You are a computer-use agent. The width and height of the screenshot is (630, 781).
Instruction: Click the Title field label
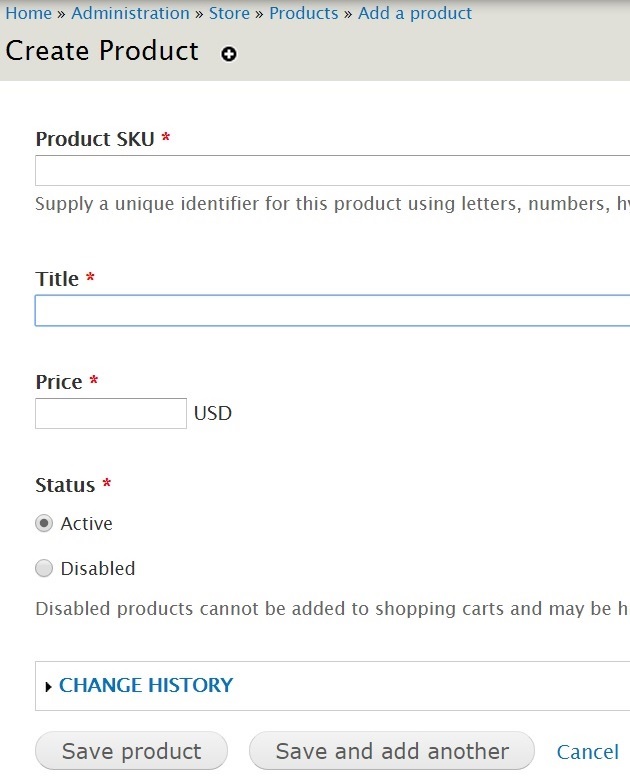[x=57, y=279]
